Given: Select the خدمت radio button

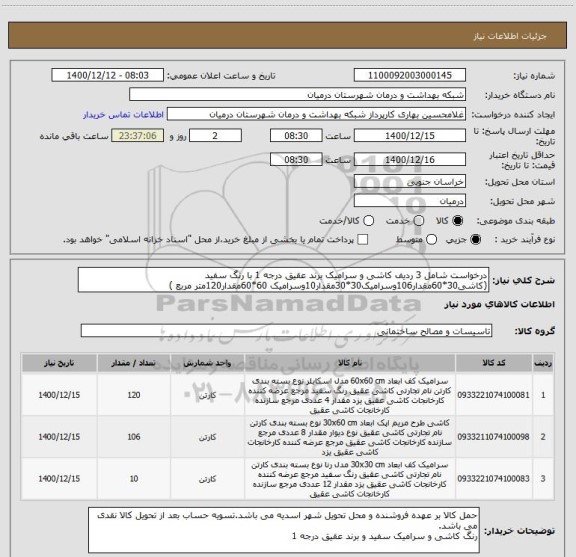Looking at the screenshot, I should (x=419, y=221).
